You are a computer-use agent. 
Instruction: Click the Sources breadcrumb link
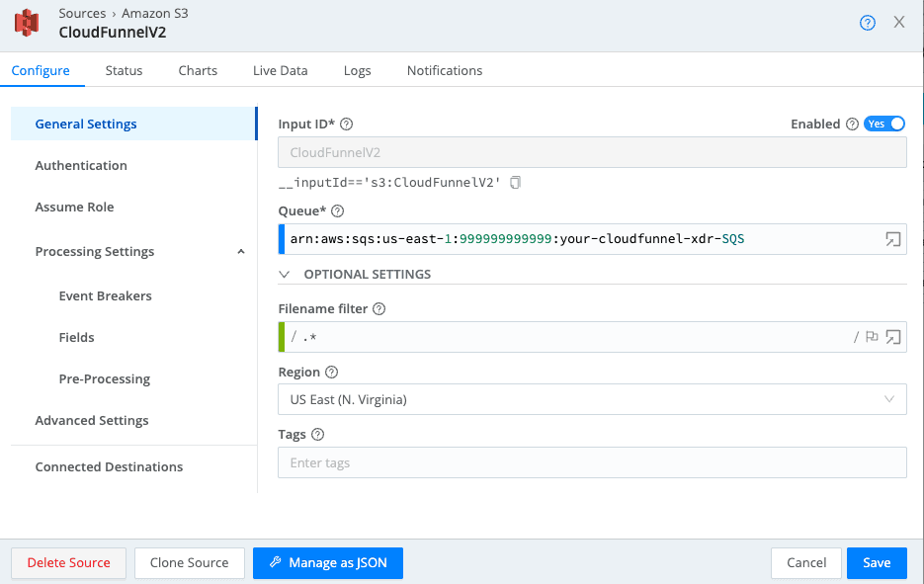point(83,13)
